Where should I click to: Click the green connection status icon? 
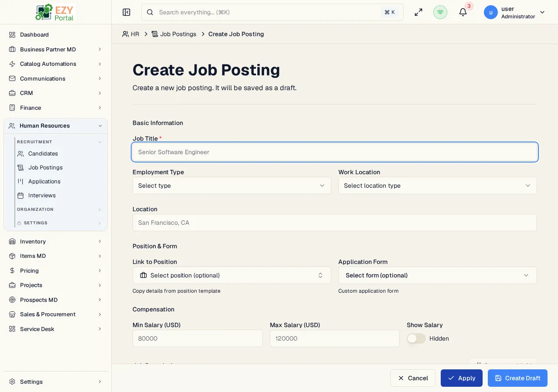440,12
